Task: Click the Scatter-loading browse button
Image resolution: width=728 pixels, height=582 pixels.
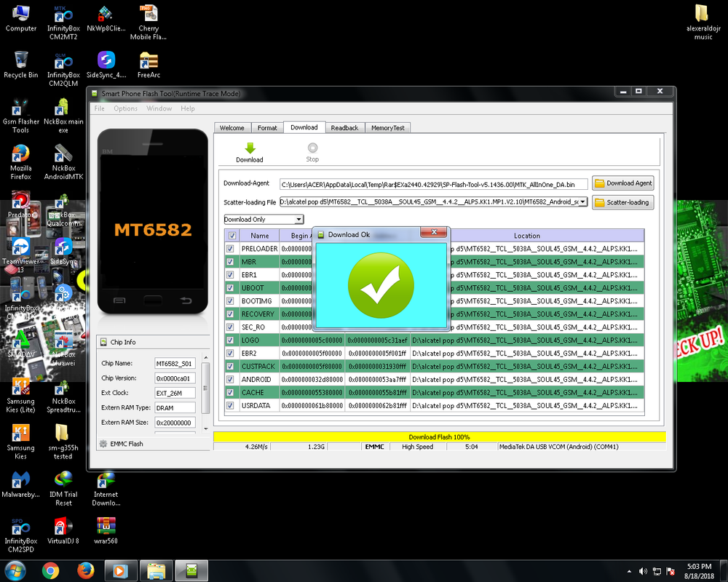Action: (x=623, y=202)
